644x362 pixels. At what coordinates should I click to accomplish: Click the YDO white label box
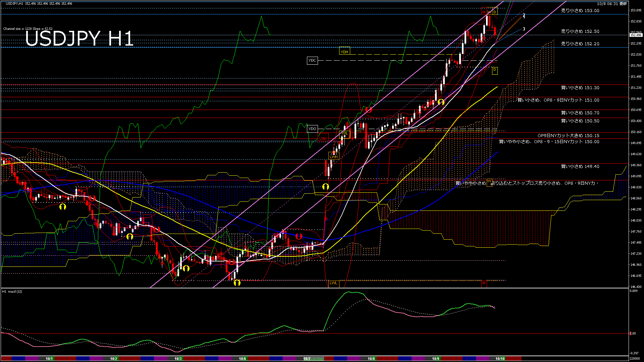coord(312,129)
